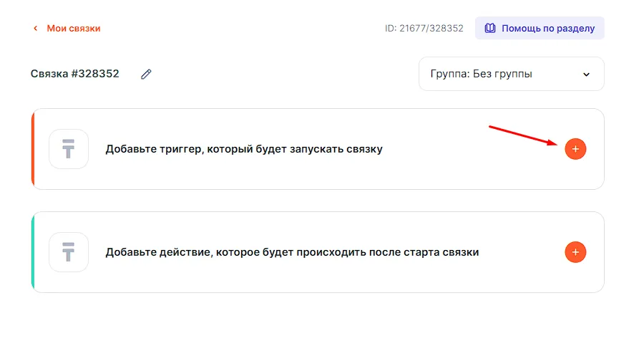Go back via the Мои связки link
644x341 pixels.
[74, 29]
